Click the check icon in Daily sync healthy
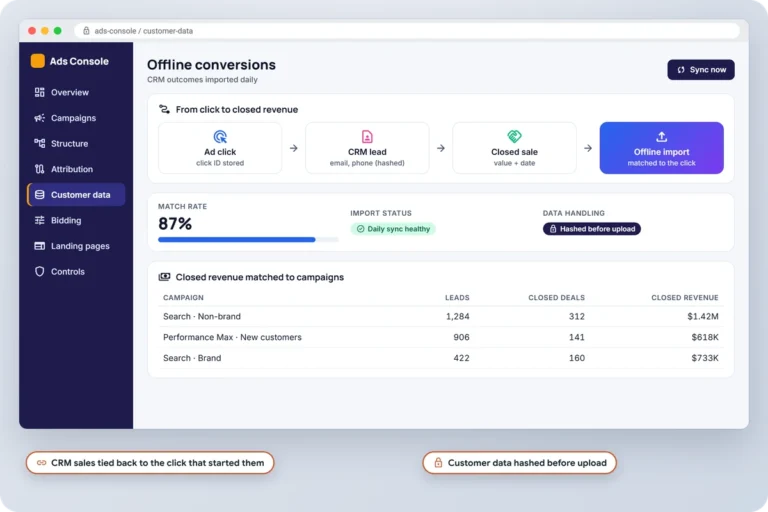This screenshot has width=768, height=512. tap(360, 229)
